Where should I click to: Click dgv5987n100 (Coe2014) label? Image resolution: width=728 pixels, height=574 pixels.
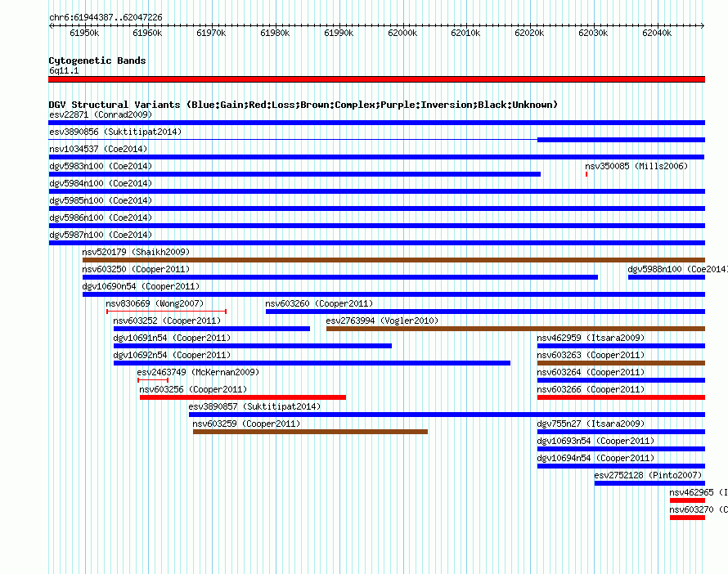[x=101, y=235]
